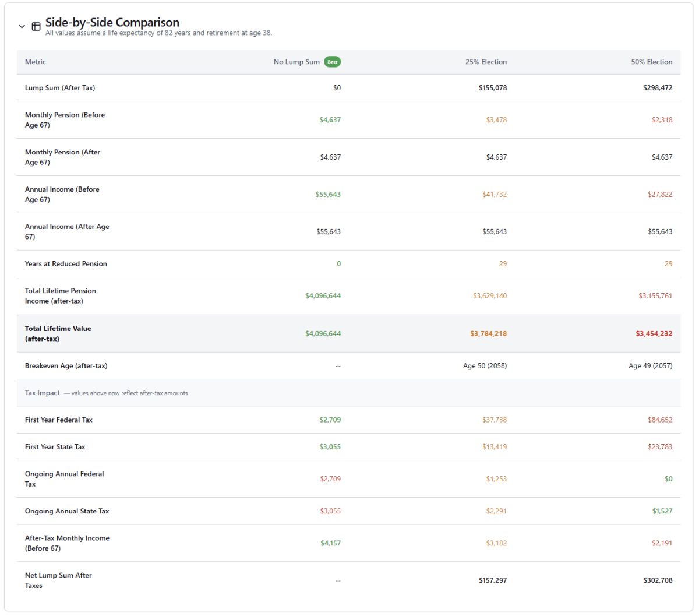Click the $13,419 state tax value
This screenshot has height=616, width=699.
495,447
